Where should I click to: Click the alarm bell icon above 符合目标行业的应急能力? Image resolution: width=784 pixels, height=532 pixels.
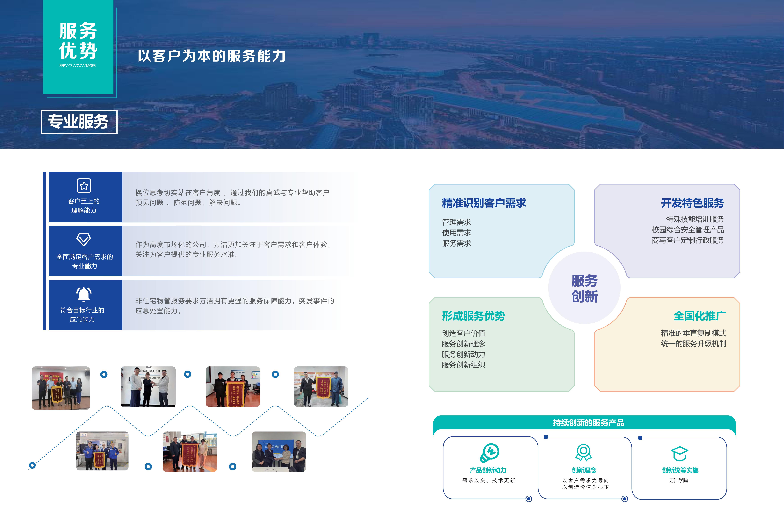pos(84,294)
